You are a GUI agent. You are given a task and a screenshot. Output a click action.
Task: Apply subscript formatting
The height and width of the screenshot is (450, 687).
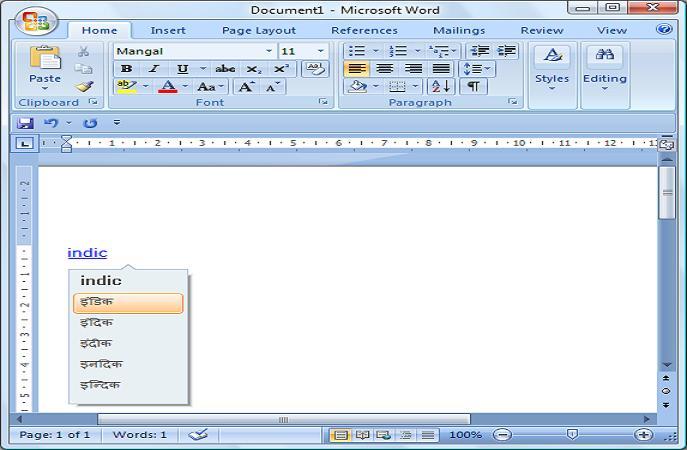pos(254,69)
